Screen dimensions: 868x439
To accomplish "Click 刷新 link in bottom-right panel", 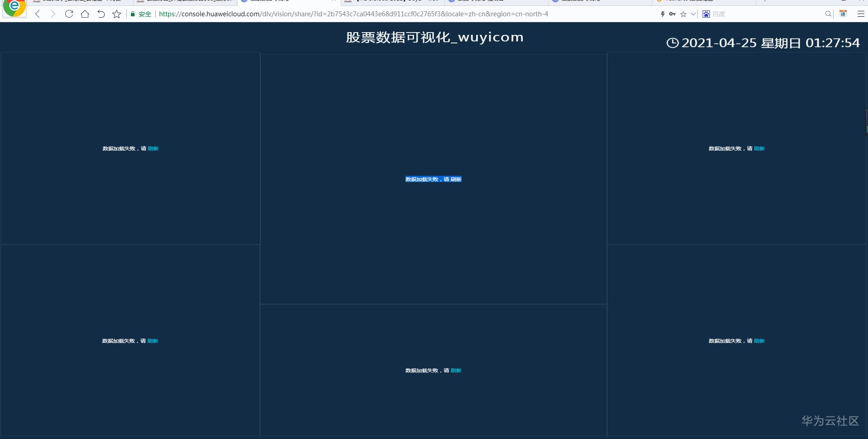I will [x=759, y=341].
